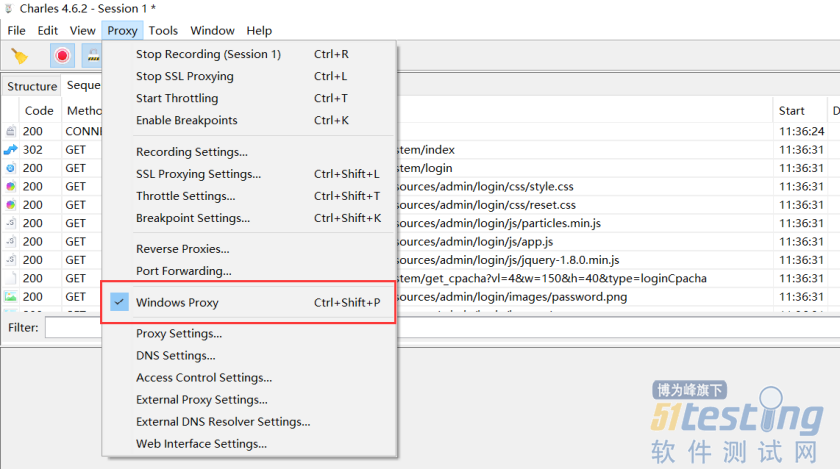This screenshot has width=840, height=470.
Task: Open the Edit menu
Action: (x=48, y=31)
